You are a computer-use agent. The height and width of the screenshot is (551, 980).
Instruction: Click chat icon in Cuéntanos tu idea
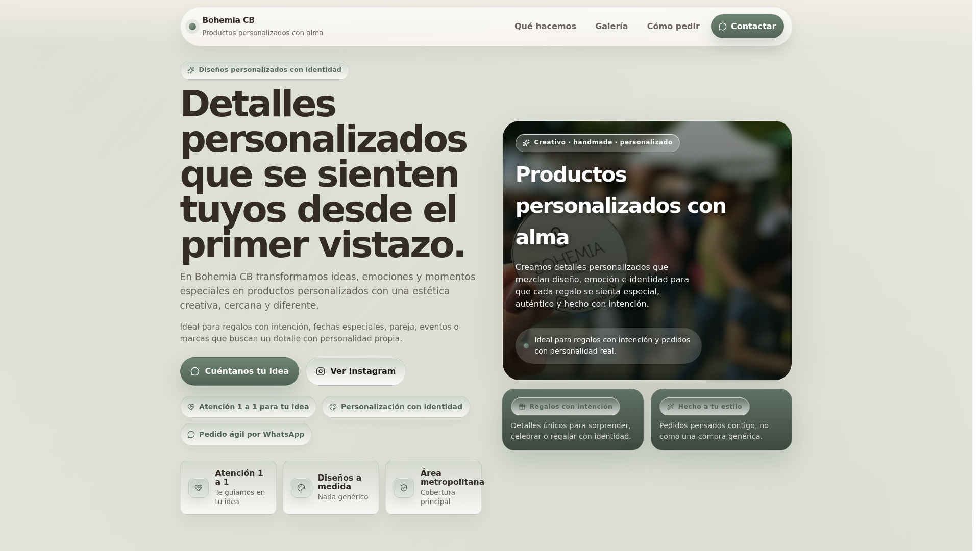click(195, 371)
